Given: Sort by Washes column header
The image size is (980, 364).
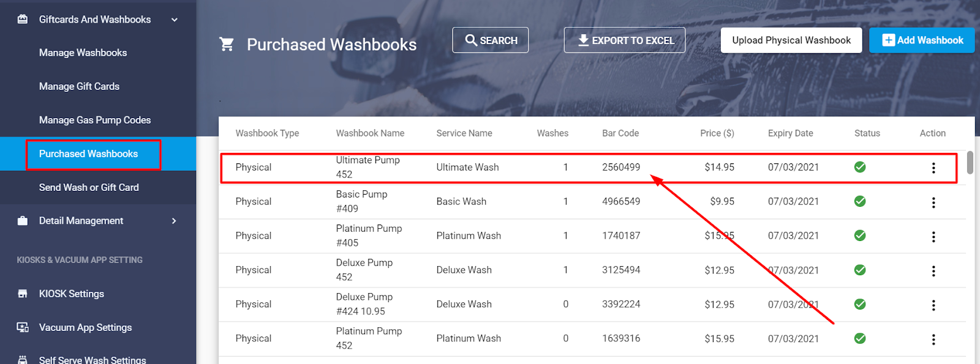Looking at the screenshot, I should click(552, 133).
